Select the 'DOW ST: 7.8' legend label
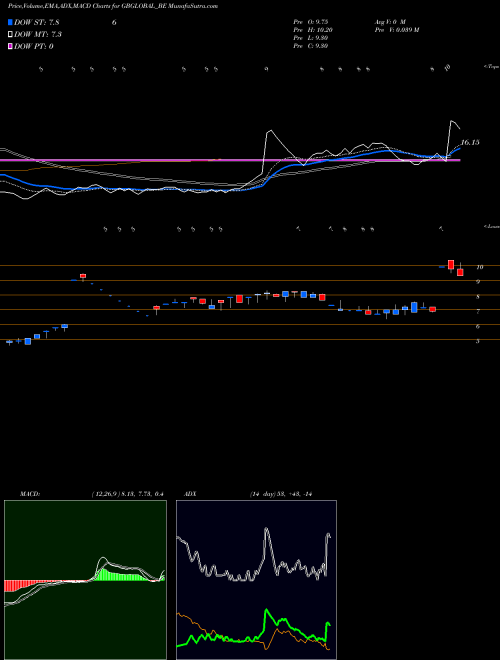The width and height of the screenshot is (500, 660). tap(37, 23)
